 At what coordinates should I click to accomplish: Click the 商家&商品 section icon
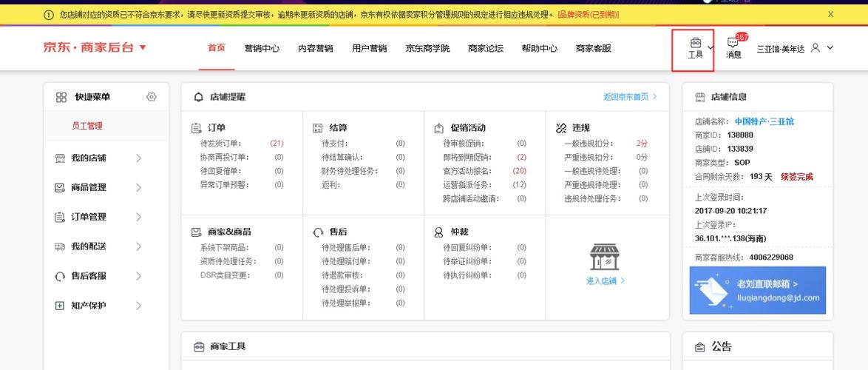(196, 232)
